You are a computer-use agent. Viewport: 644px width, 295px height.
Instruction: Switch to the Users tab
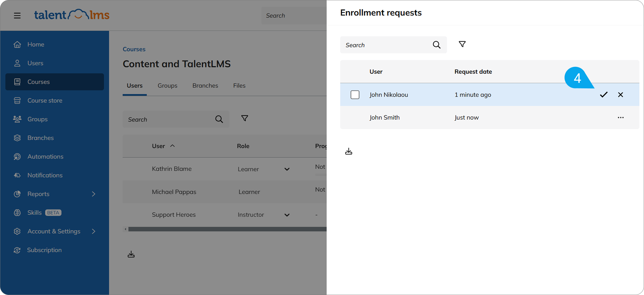click(135, 86)
